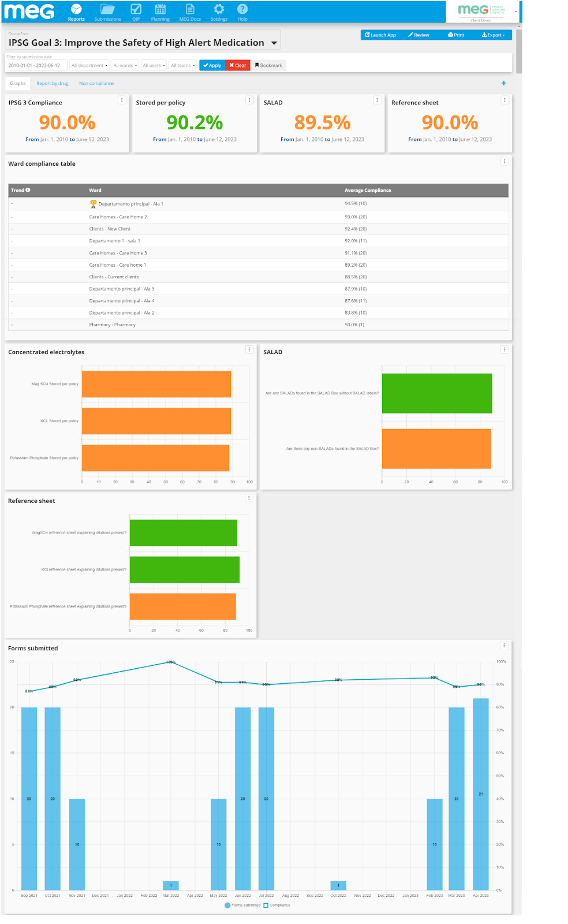Screen dimensions: 568x924
Task: Expand the form chooser dropdown
Action: (274, 43)
